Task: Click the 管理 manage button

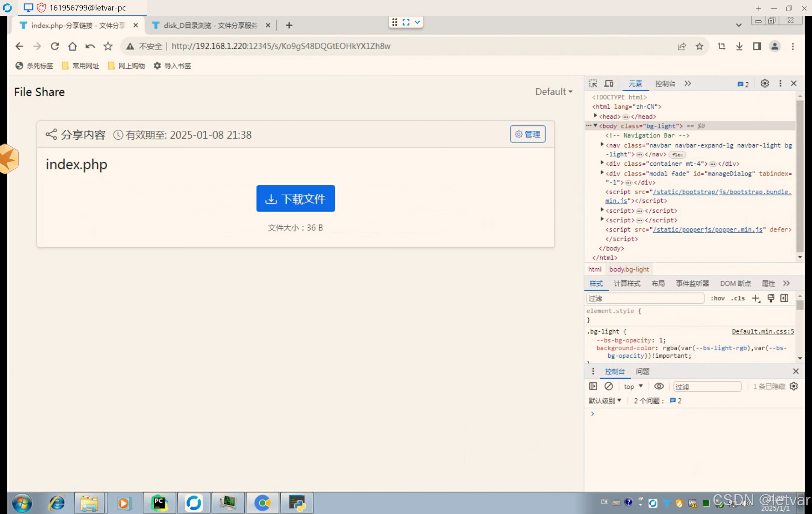Action: coord(527,134)
